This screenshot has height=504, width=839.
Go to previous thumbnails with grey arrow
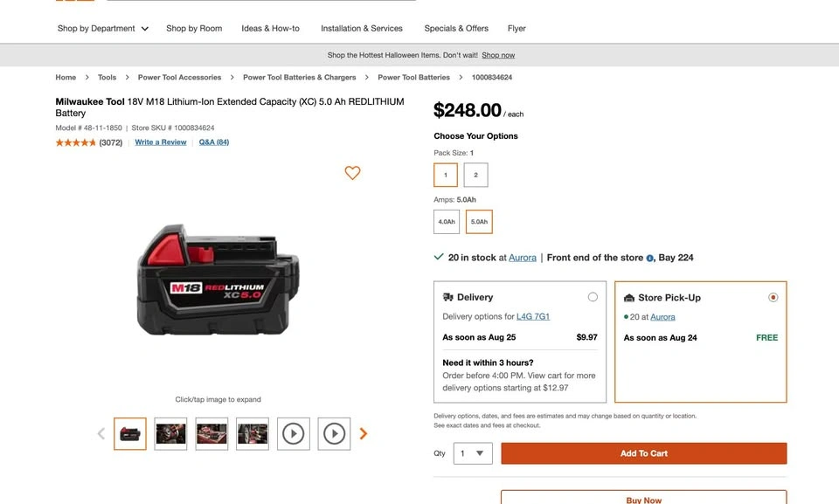(x=101, y=433)
